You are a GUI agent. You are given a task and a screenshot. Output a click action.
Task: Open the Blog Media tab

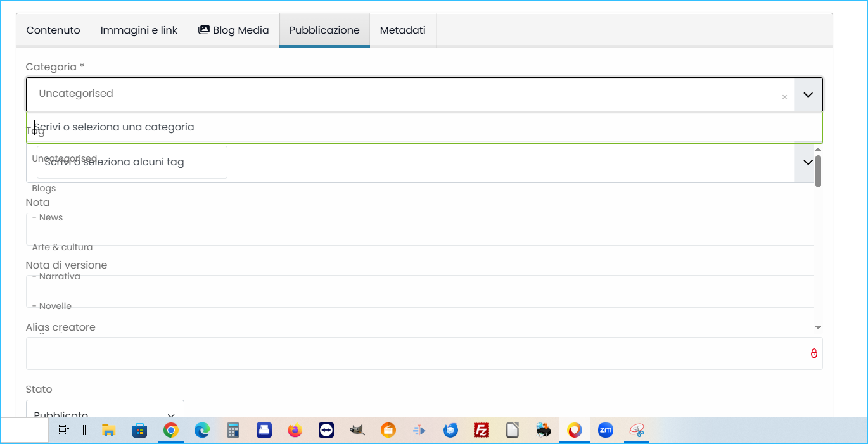tap(233, 30)
